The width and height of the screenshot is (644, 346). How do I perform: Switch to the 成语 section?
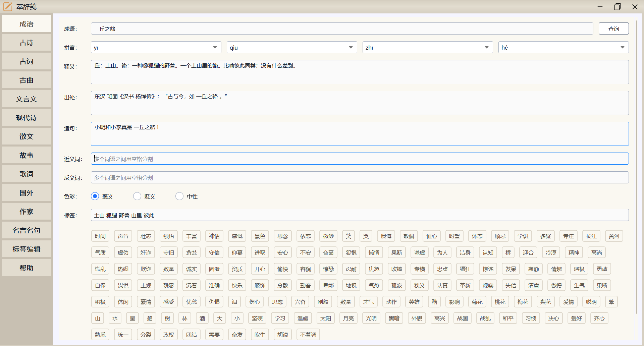coord(26,24)
